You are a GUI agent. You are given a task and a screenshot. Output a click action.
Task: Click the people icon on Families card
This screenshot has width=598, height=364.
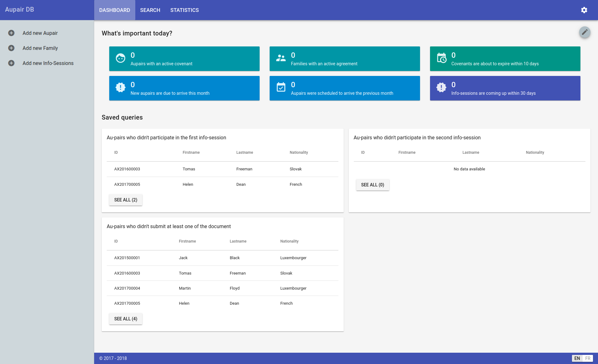click(281, 58)
